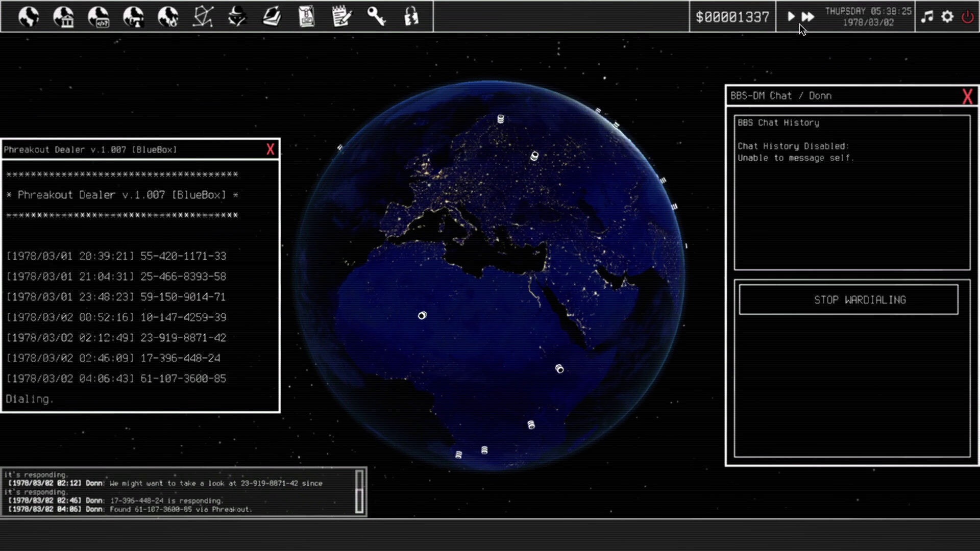Select dialed number 61-107-3600-85 entry
This screenshot has height=551, width=980.
(x=183, y=379)
